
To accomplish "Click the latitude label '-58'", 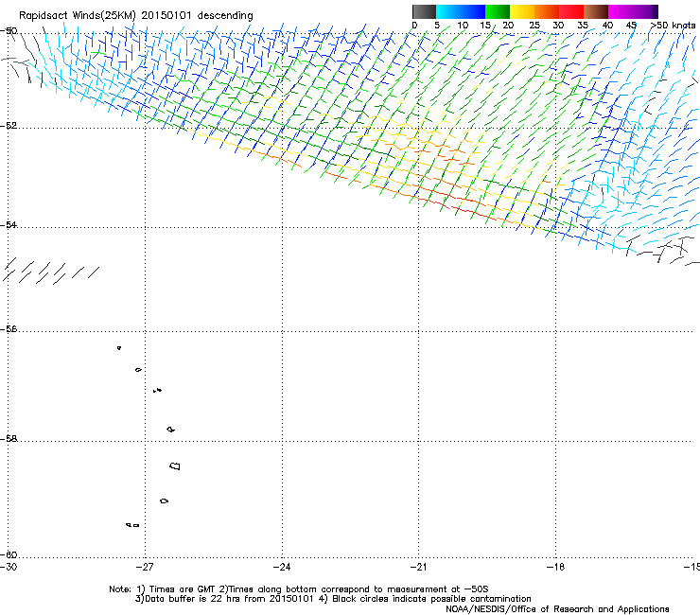I will (9, 439).
